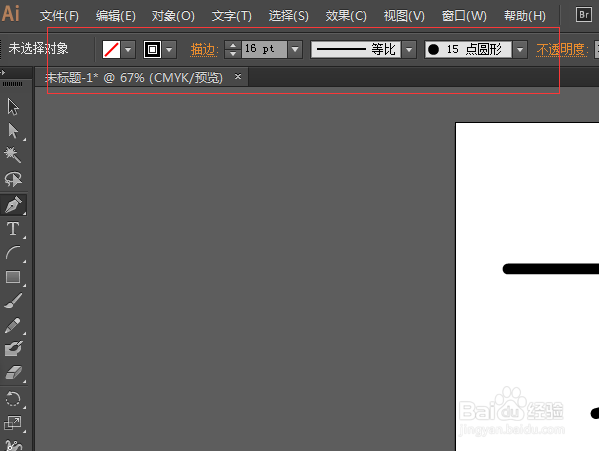
Task: Open the 文字(T) menu
Action: point(232,16)
